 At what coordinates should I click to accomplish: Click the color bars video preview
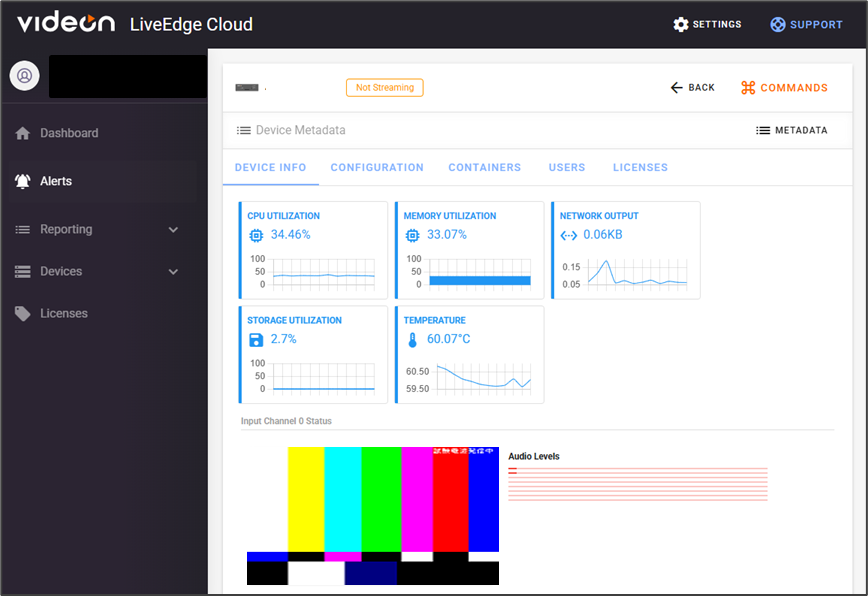pyautogui.click(x=372, y=515)
